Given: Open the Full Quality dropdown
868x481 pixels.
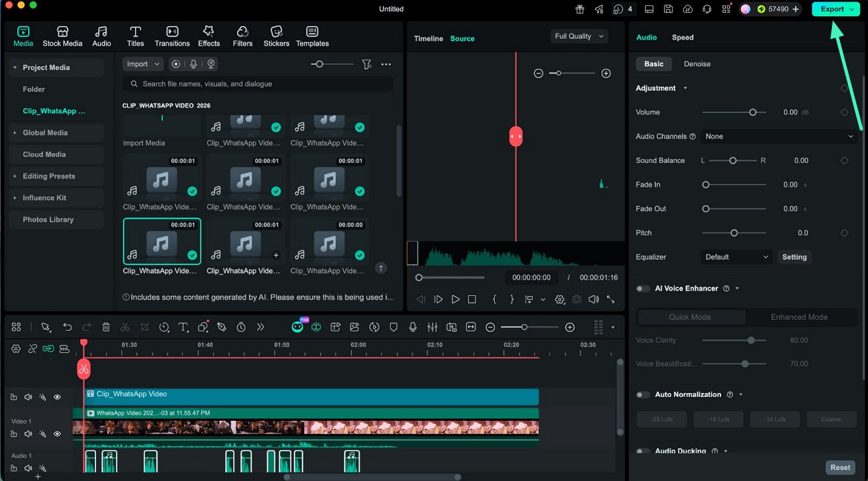Looking at the screenshot, I should tap(579, 36).
